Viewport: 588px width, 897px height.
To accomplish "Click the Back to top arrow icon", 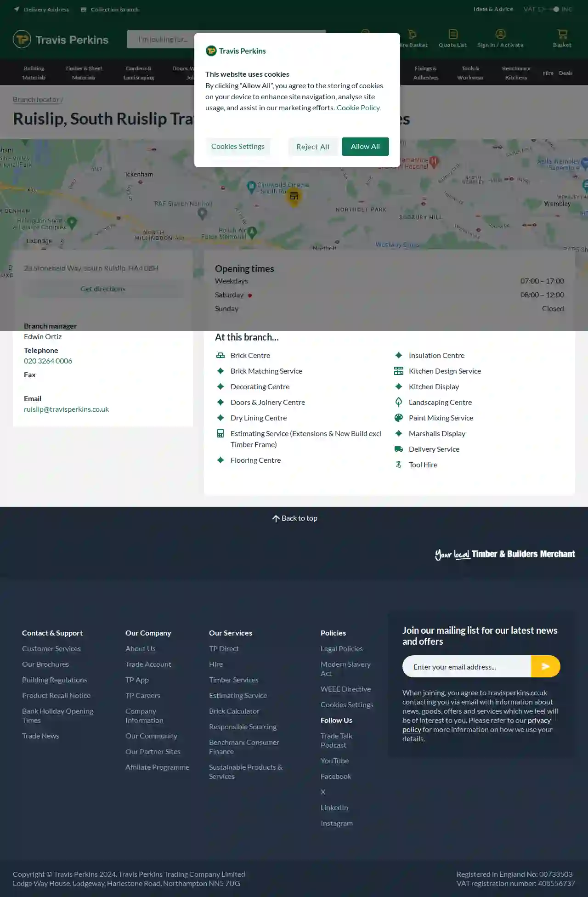I will [x=276, y=518].
